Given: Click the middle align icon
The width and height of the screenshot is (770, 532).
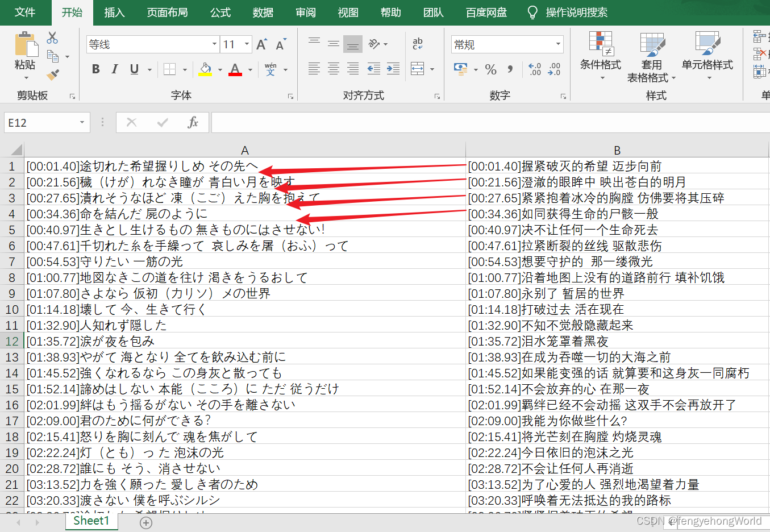Looking at the screenshot, I should (x=334, y=44).
